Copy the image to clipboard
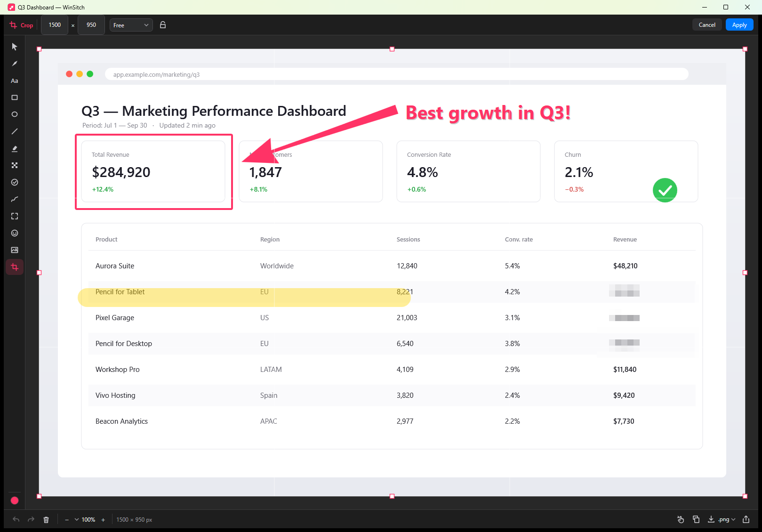 click(696, 519)
